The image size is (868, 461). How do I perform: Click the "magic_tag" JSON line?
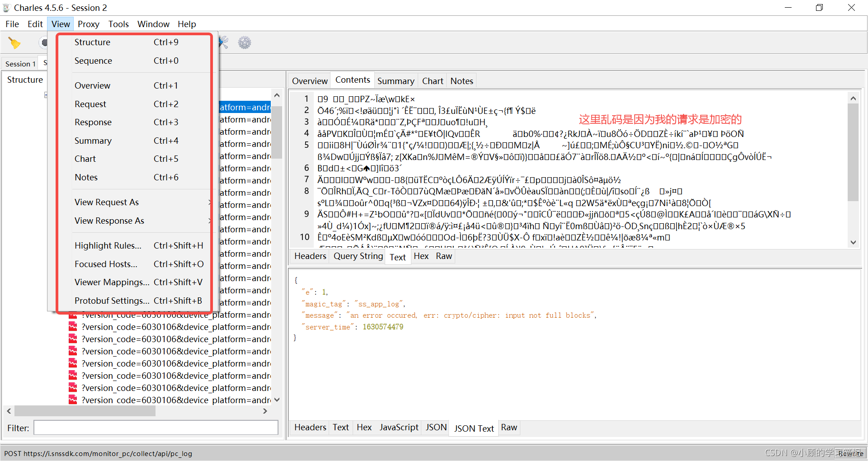point(354,304)
